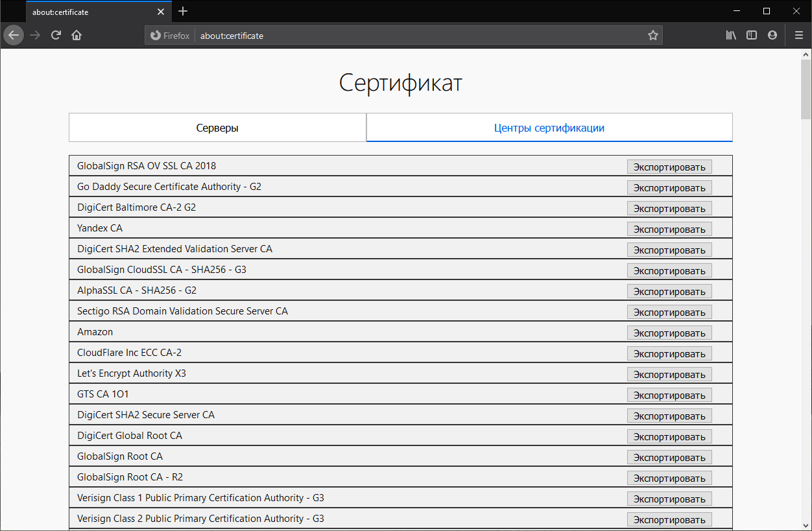
Task: Export Verisign Class 1 Public Primary G3
Action: (x=669, y=499)
